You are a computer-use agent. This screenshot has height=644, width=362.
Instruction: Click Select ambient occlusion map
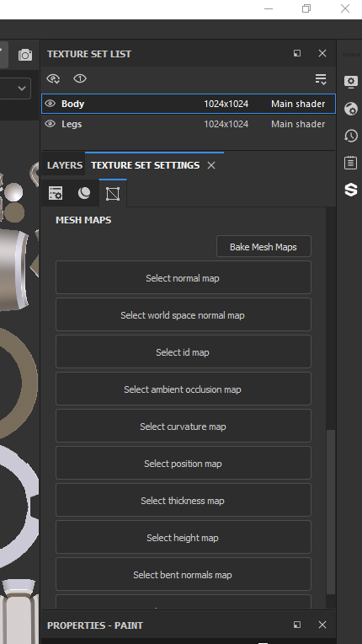pyautogui.click(x=184, y=389)
